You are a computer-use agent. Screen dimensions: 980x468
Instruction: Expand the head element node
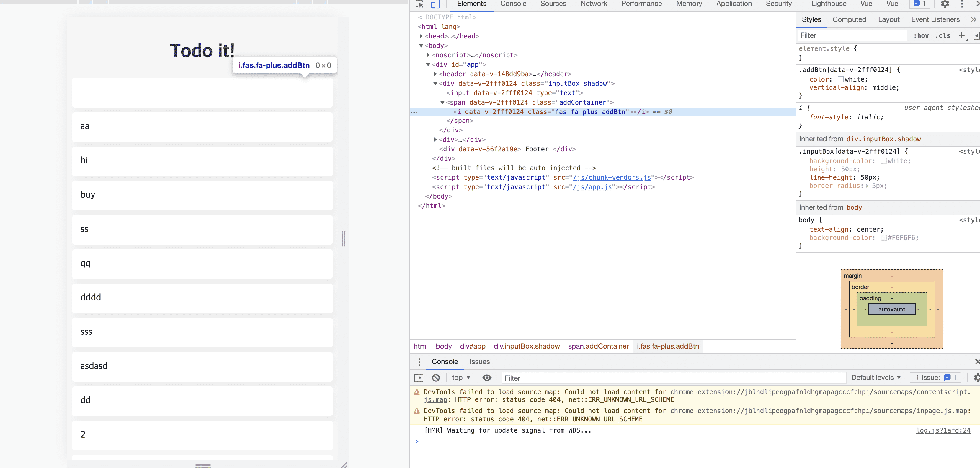click(421, 36)
